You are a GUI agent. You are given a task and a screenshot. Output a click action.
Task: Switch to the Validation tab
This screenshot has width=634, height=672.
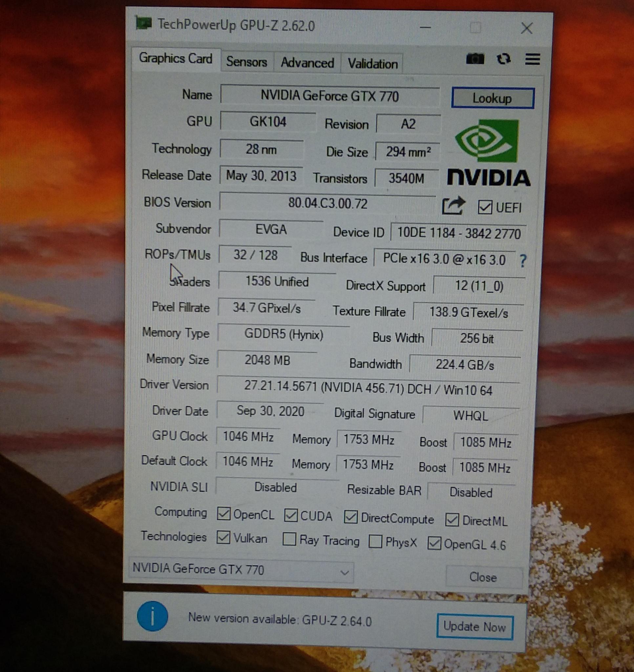[372, 64]
